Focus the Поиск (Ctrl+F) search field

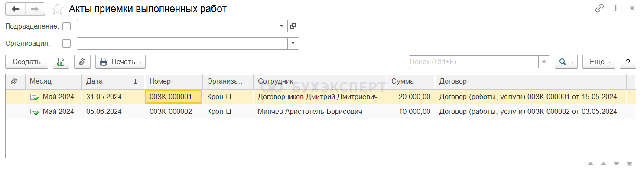point(473,62)
